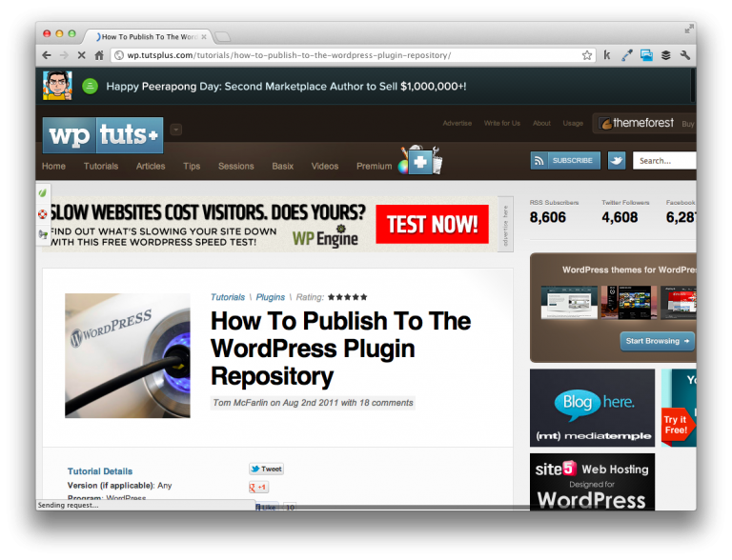Click the stacked layers extension icon

click(666, 55)
